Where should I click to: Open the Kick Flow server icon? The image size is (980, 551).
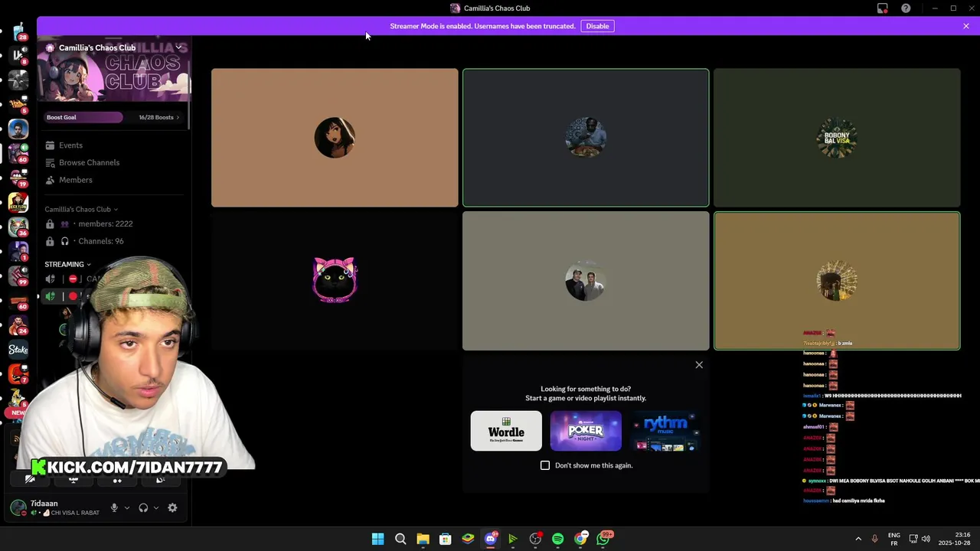pos(18,203)
